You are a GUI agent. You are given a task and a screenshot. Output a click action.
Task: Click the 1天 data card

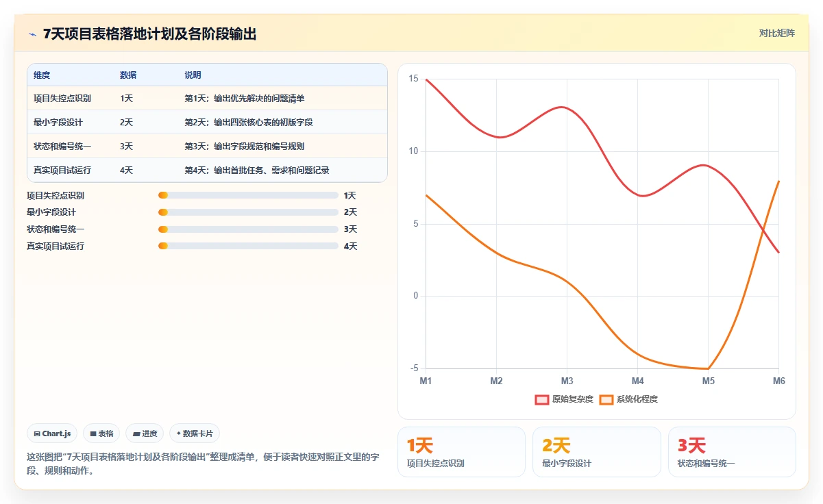(461, 452)
